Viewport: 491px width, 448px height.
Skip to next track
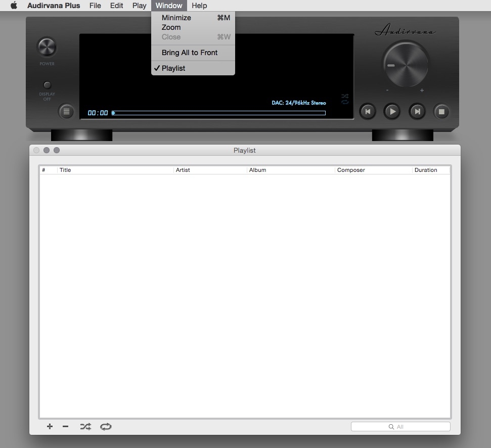click(x=417, y=111)
